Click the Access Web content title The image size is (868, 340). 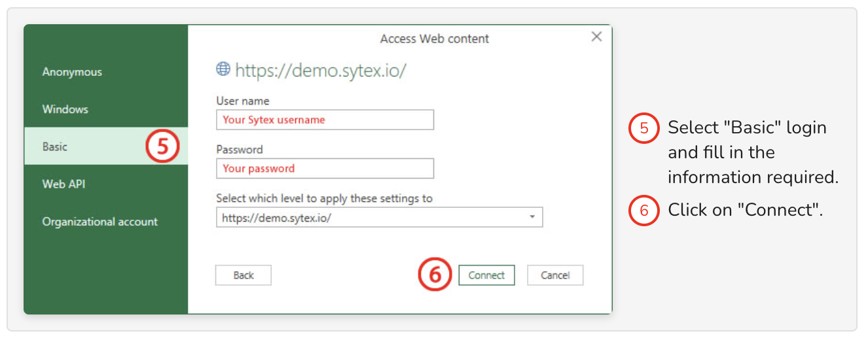click(x=435, y=39)
